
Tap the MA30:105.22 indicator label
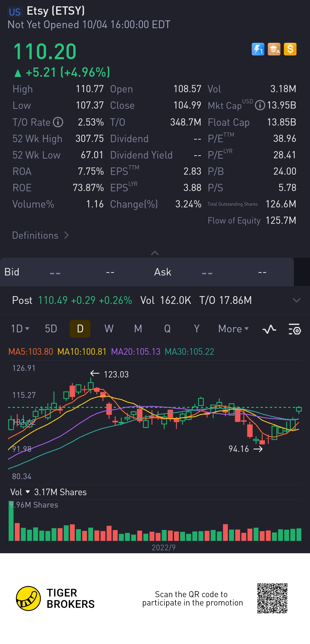[189, 352]
